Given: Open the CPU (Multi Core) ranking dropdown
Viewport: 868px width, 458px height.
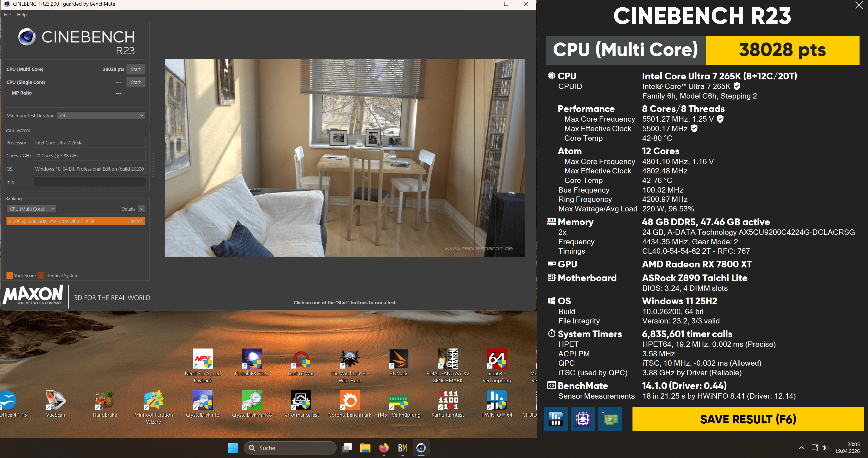Looking at the screenshot, I should [32, 209].
